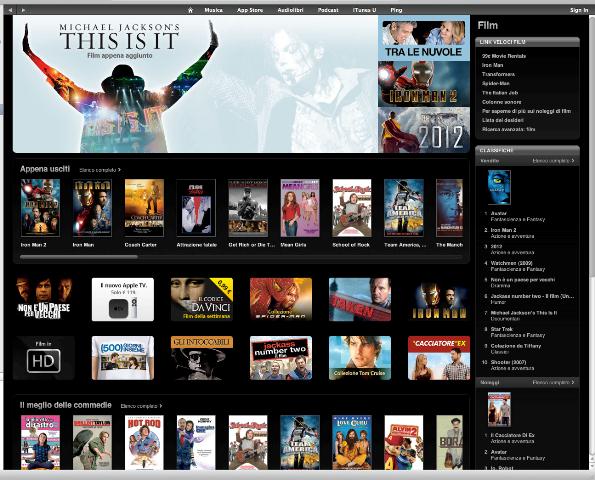The image size is (595, 480).
Task: Open the Taken promo tile
Action: pyautogui.click(x=360, y=299)
